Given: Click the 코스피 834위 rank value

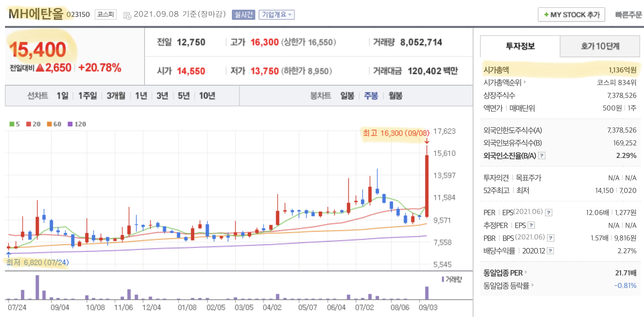Looking at the screenshot, I should pos(617,82).
